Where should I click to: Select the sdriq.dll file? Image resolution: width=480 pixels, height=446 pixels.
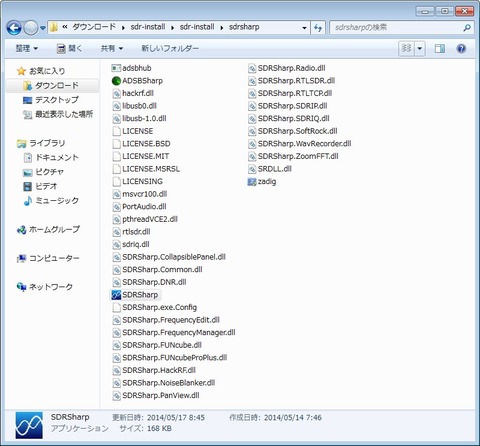pos(131,244)
